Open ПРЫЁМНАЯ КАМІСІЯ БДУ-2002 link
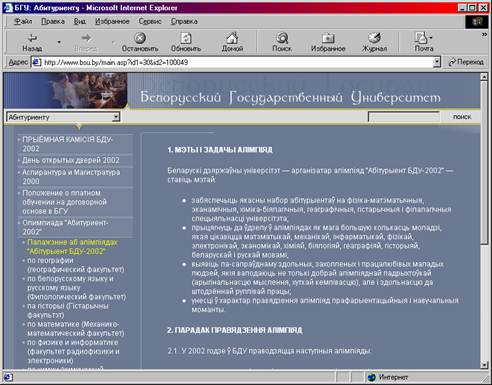492x385 pixels. click(68, 144)
